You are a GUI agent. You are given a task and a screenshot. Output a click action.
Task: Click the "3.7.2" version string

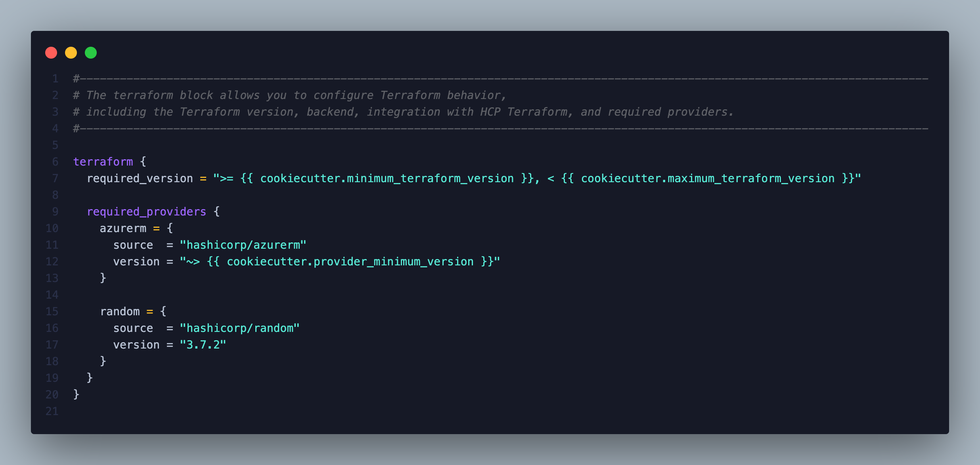click(x=203, y=345)
